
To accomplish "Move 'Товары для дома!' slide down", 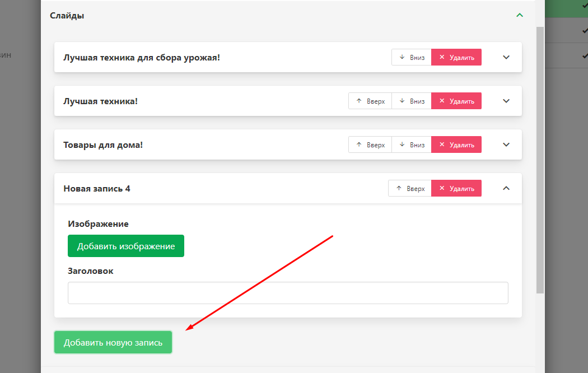I will click(412, 144).
